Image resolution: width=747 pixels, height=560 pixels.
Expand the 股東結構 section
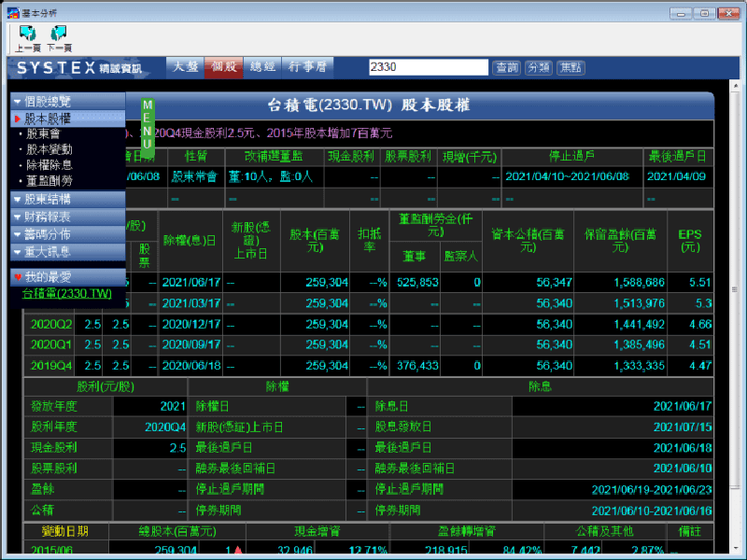17,199
